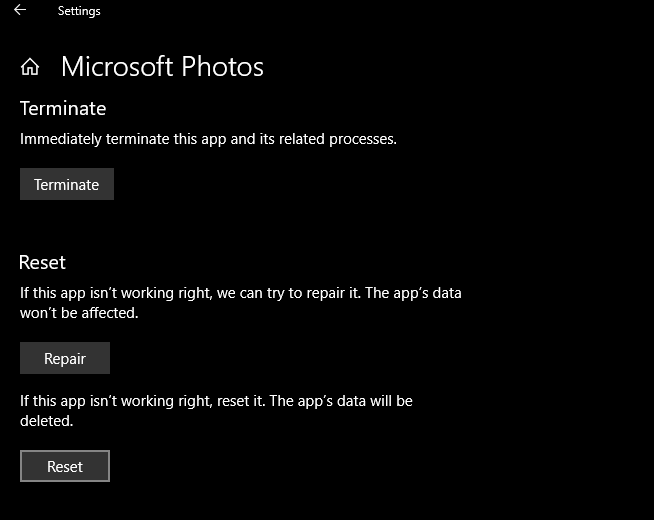The image size is (654, 520).
Task: Repair Photos without affecting app data
Action: tap(65, 358)
